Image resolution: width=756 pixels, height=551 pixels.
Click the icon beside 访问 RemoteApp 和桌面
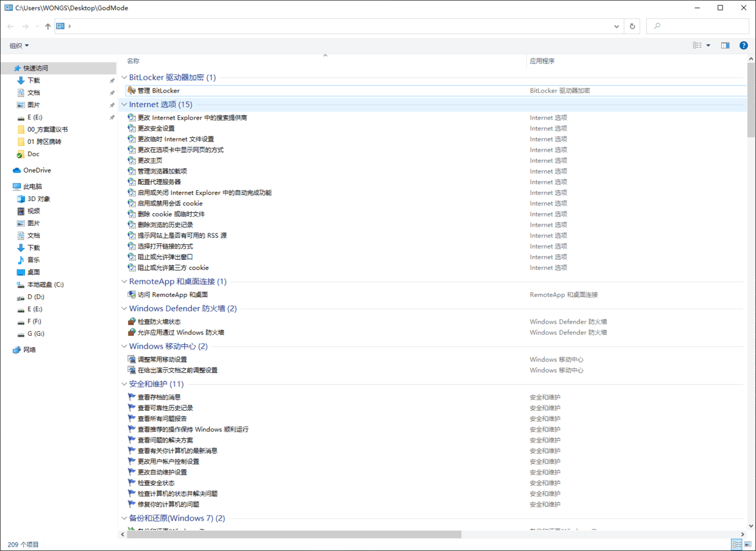[x=131, y=294]
